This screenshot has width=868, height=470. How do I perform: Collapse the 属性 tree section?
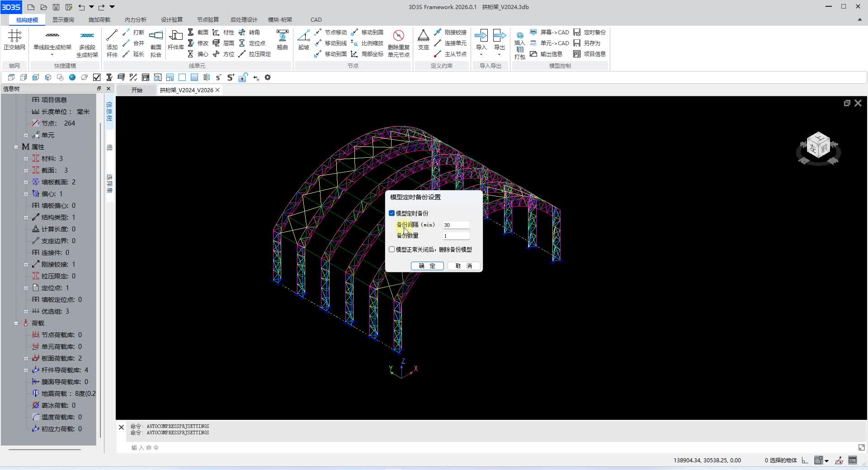[16, 147]
